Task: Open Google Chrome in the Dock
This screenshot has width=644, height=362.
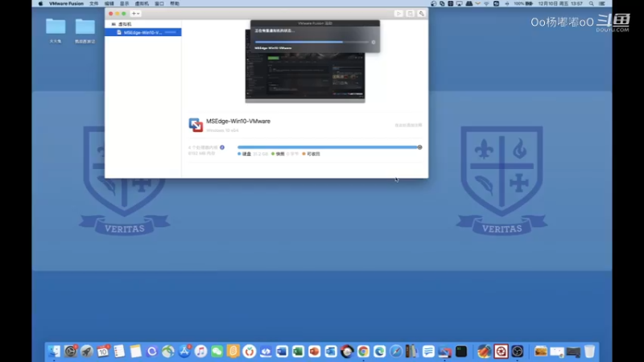Action: 363,352
